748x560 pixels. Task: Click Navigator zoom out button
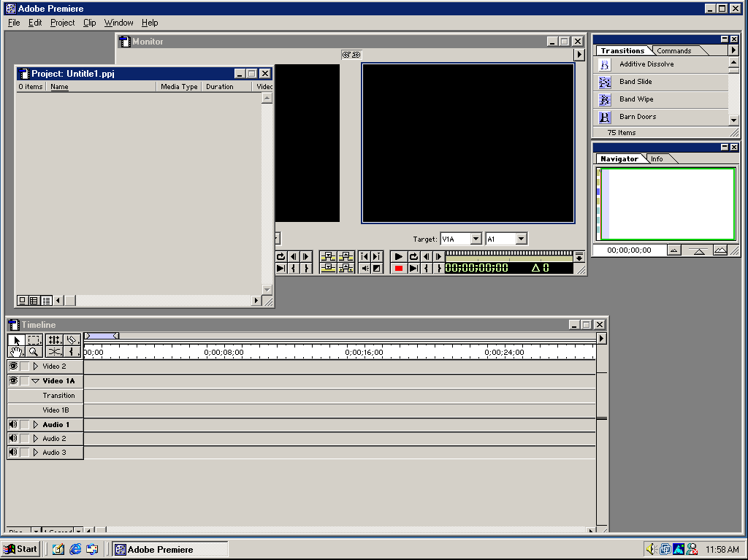[673, 250]
